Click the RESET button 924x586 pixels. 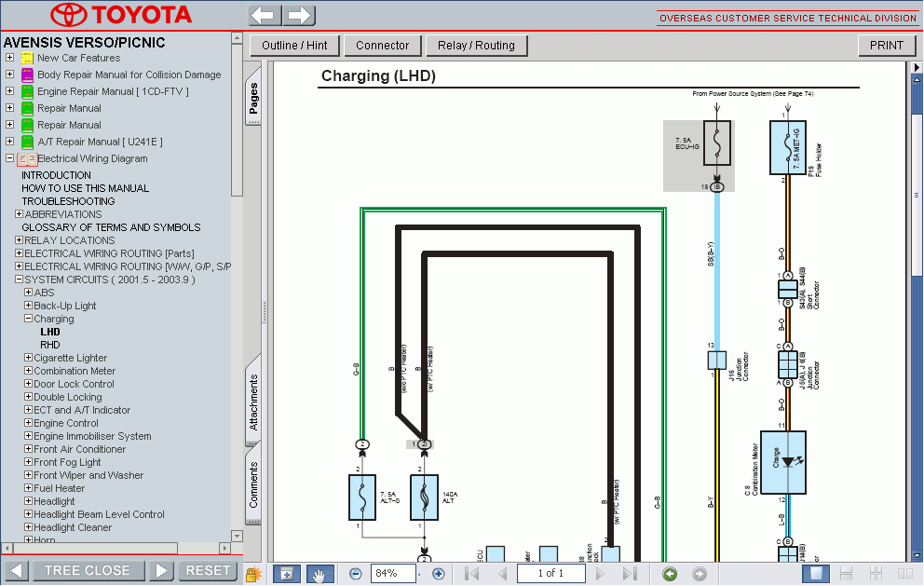click(x=208, y=571)
